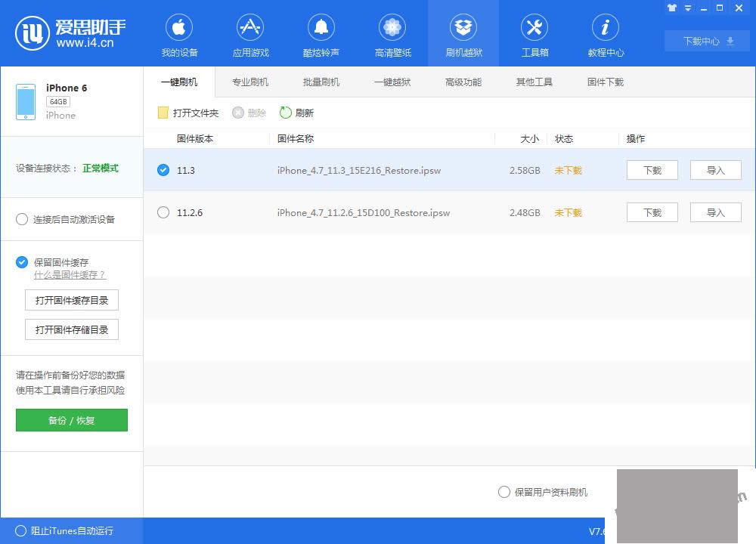Click the green 备份 / 恢复 button

[x=71, y=420]
